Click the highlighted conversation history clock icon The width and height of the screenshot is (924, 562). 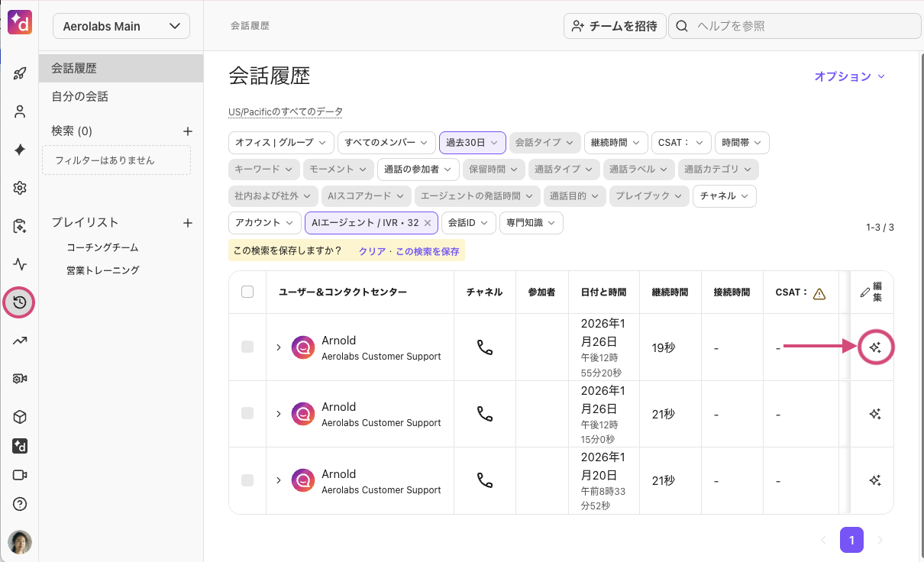click(x=20, y=302)
